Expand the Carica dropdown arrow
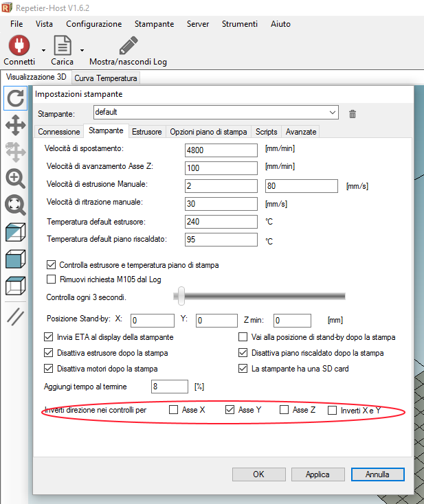The height and width of the screenshot is (504, 424). [82, 50]
